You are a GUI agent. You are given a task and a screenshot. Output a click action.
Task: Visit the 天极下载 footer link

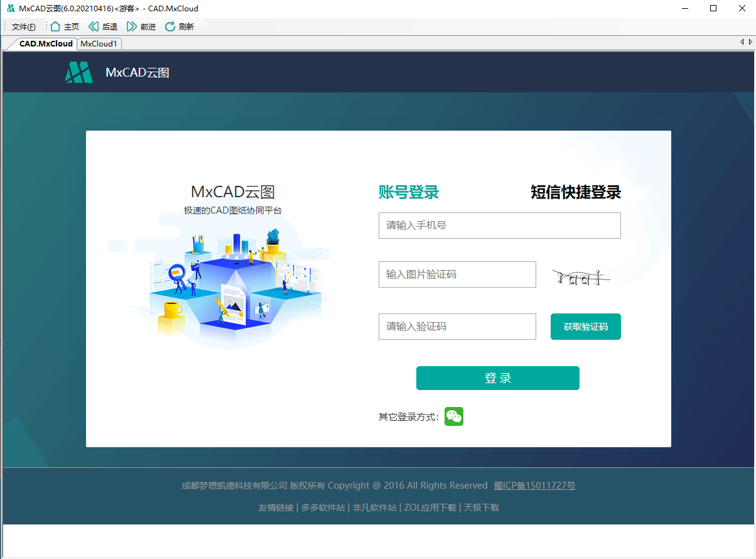tap(481, 507)
